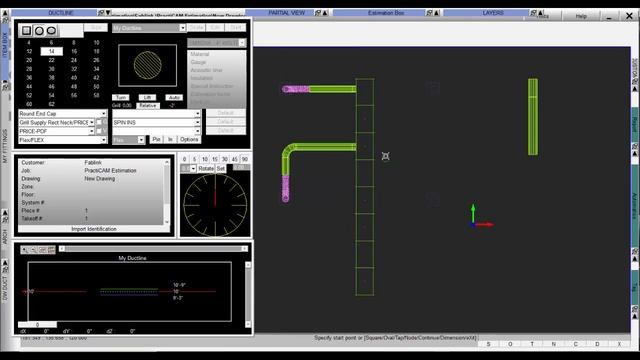Image resolution: width=640 pixels, height=360 pixels.
Task: Toggle the T status bar mode
Action: point(532,344)
